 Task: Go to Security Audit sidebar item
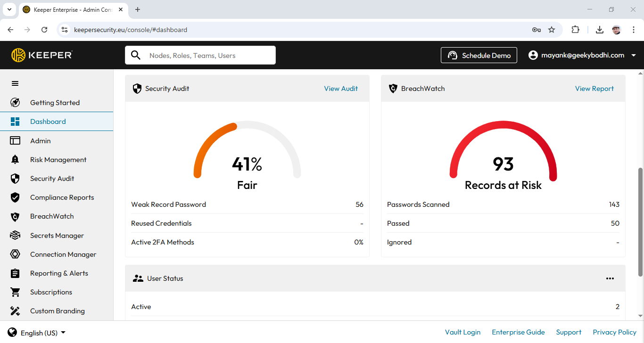point(57,179)
